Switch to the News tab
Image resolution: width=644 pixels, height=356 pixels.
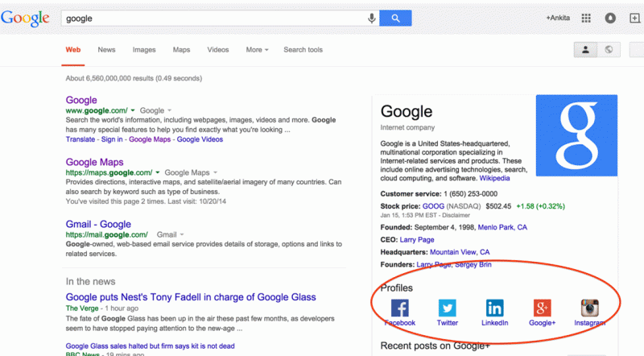[x=106, y=50]
